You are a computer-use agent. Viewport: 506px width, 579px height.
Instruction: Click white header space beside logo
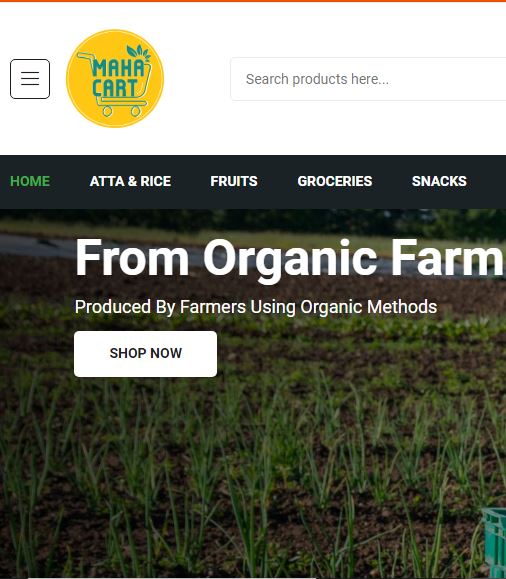[197, 79]
